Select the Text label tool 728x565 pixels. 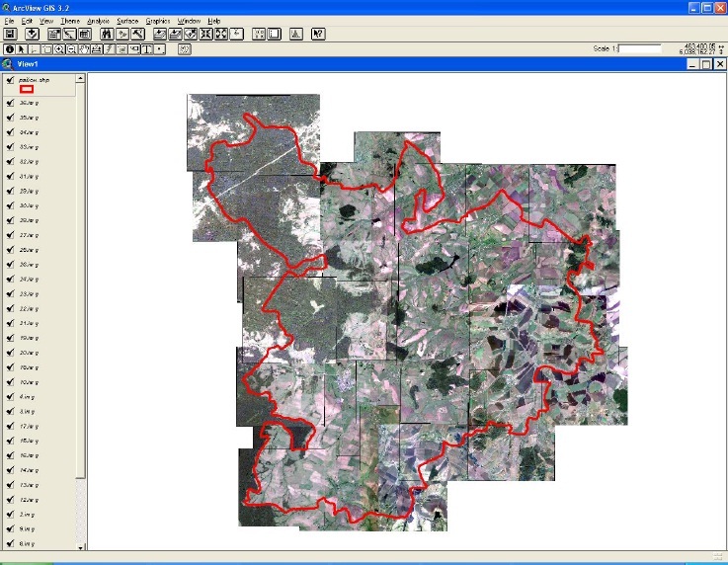(x=147, y=48)
